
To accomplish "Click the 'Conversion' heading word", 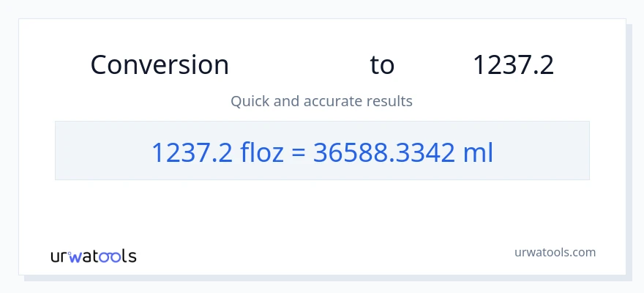I will click(160, 65).
